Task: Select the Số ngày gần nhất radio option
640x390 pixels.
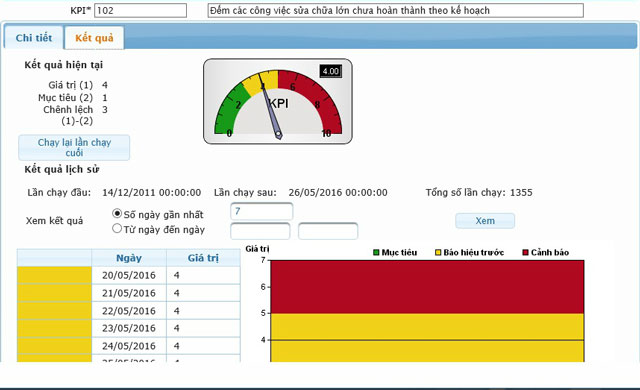Action: coord(117,213)
